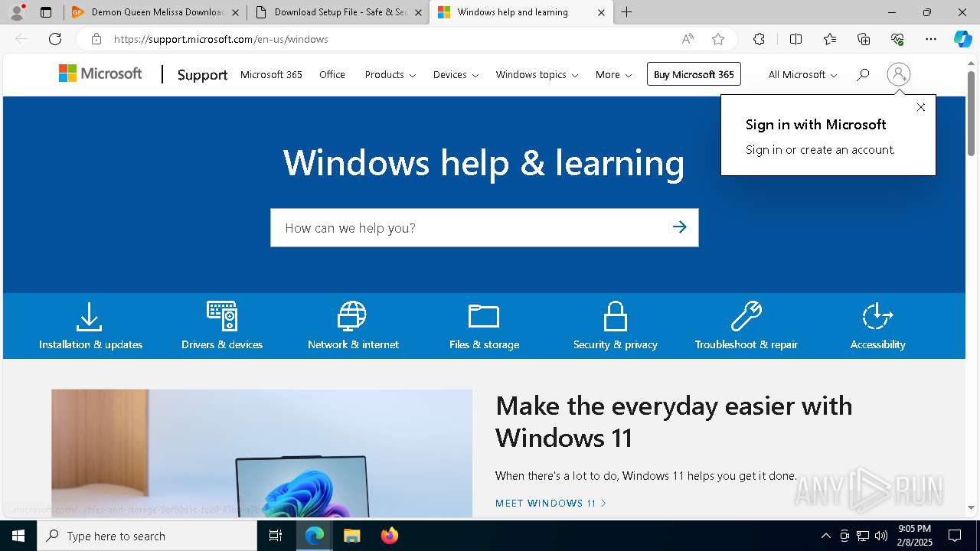Close the Sign in with Microsoft popup
This screenshot has width=980, height=551.
point(921,107)
